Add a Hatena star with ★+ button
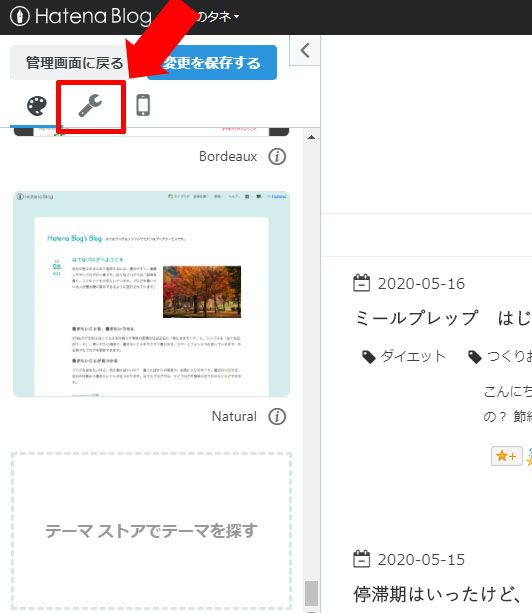 click(x=507, y=456)
